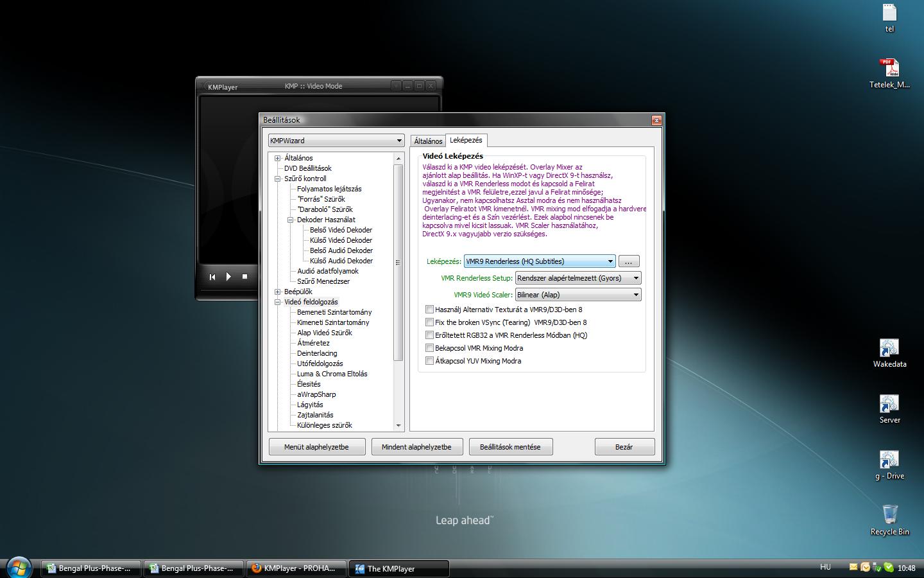924x578 pixels.
Task: Select Deinterlacing tree item
Action: [x=317, y=353]
